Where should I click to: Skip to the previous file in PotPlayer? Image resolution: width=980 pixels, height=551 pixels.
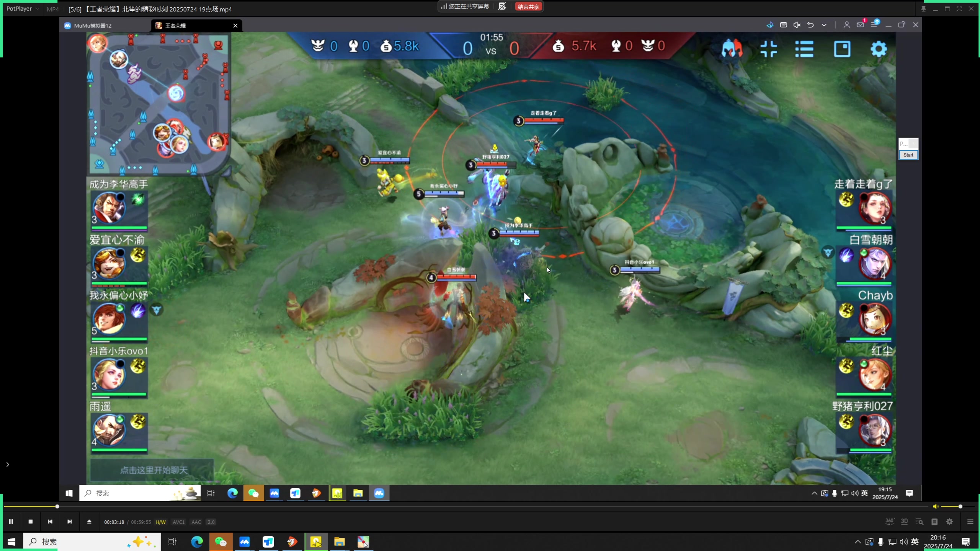(x=50, y=522)
